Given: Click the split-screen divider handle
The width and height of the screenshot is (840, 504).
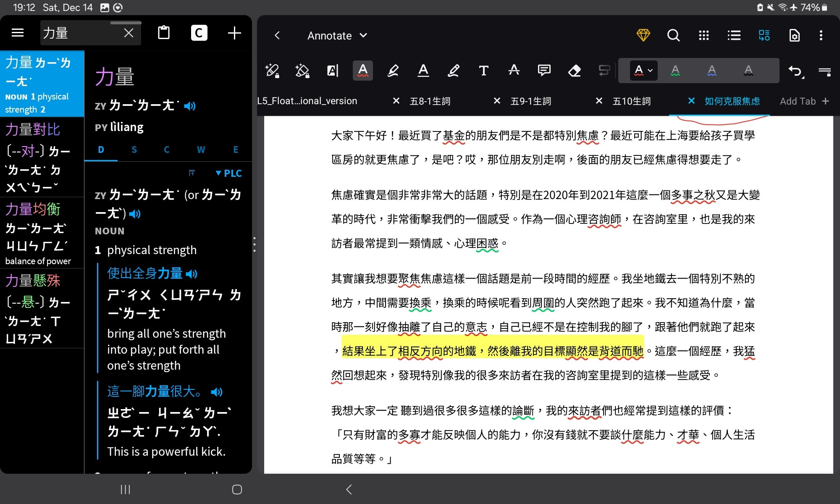Looking at the screenshot, I should coord(255,244).
